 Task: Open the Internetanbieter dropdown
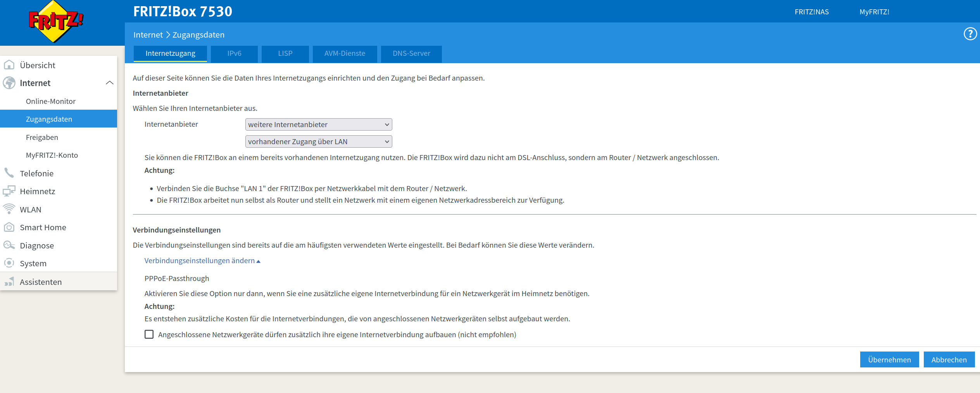point(319,124)
